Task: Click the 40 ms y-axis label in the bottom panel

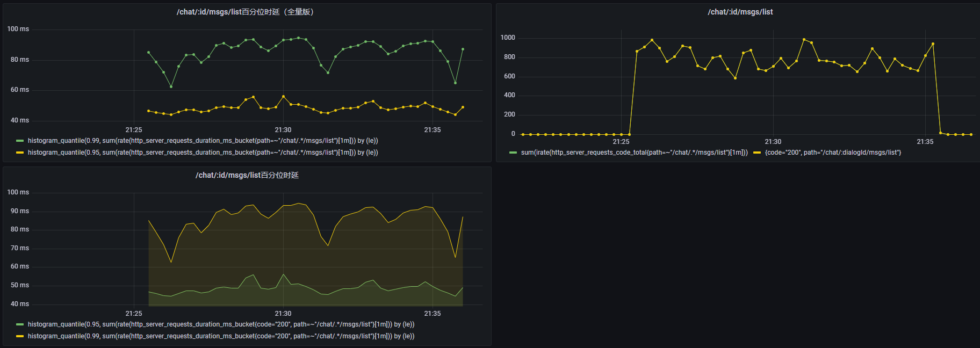Action: [x=20, y=304]
